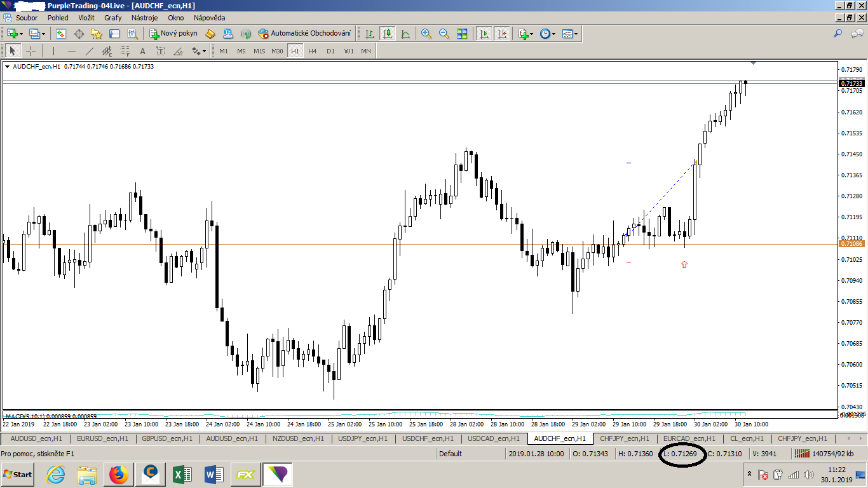Viewport: 868px width, 488px height.
Task: Select the Vertical Line drawing tool
Action: point(53,51)
